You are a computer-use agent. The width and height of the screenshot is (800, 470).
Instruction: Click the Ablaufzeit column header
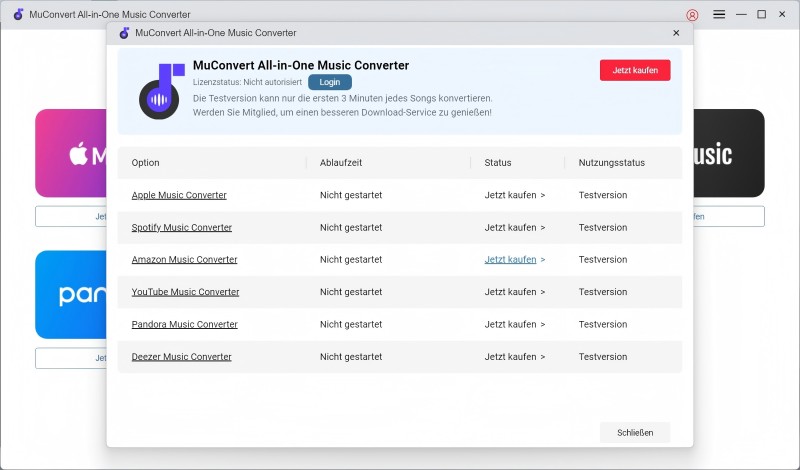click(341, 163)
